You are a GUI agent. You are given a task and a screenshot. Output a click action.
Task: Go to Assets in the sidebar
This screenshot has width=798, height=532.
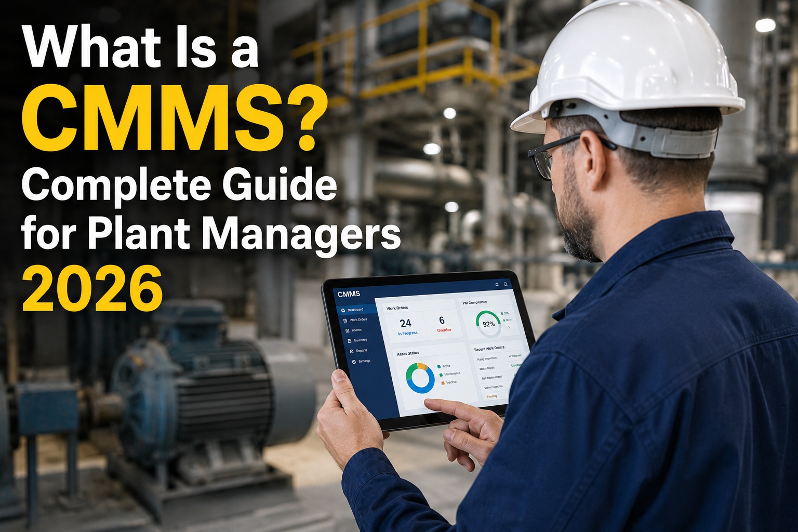[353, 330]
